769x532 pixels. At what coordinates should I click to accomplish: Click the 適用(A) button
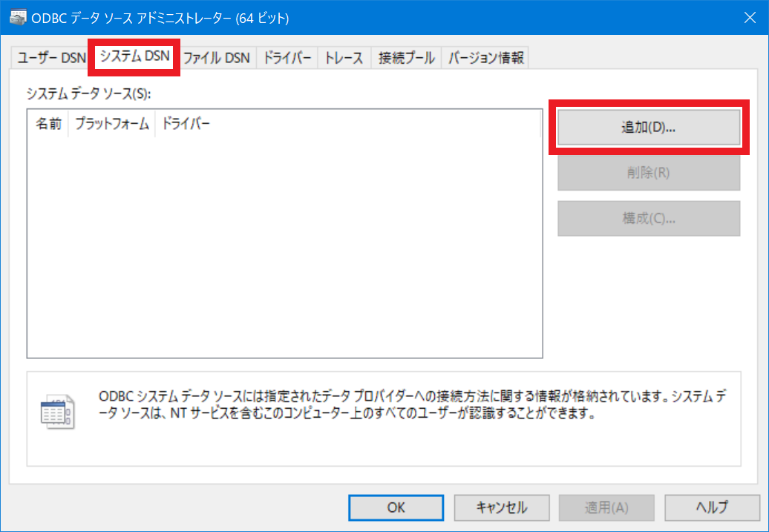click(x=606, y=507)
